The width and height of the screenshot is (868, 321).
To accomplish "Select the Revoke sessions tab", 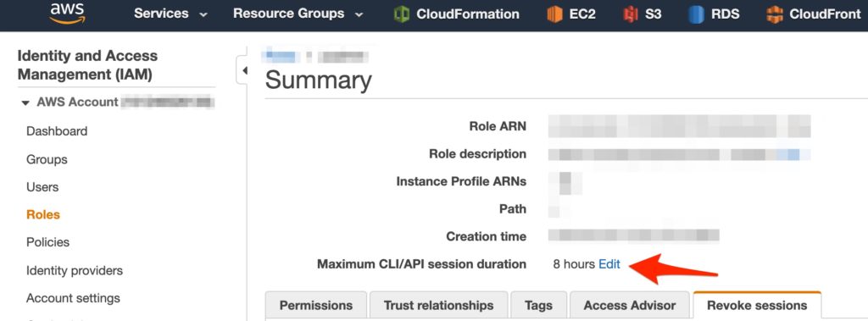I will point(757,306).
